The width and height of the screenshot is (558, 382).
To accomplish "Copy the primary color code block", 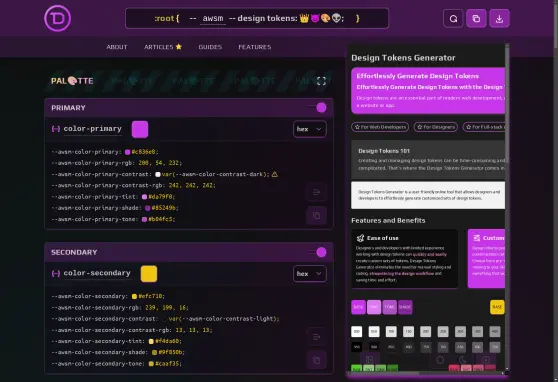I will pyautogui.click(x=316, y=215).
